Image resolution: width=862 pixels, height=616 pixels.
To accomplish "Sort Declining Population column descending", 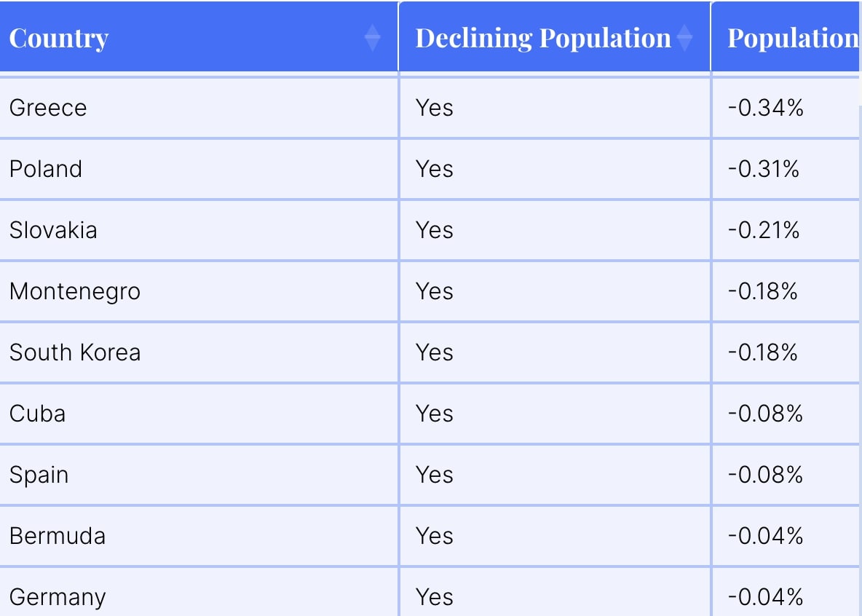I will pyautogui.click(x=685, y=42).
